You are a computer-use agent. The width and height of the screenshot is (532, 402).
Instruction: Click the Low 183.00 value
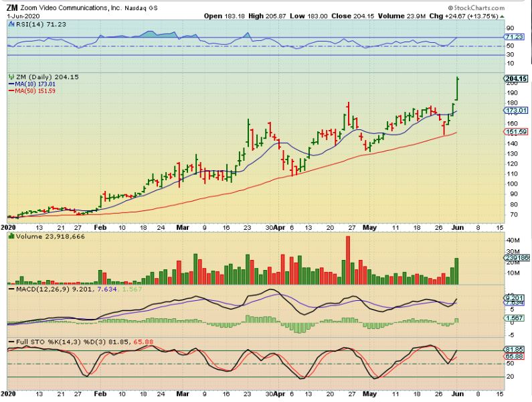(308, 16)
